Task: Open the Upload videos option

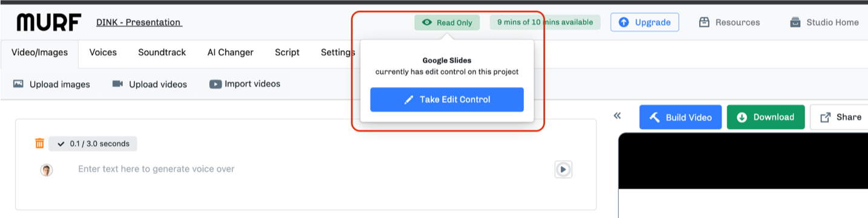Action: coord(149,84)
